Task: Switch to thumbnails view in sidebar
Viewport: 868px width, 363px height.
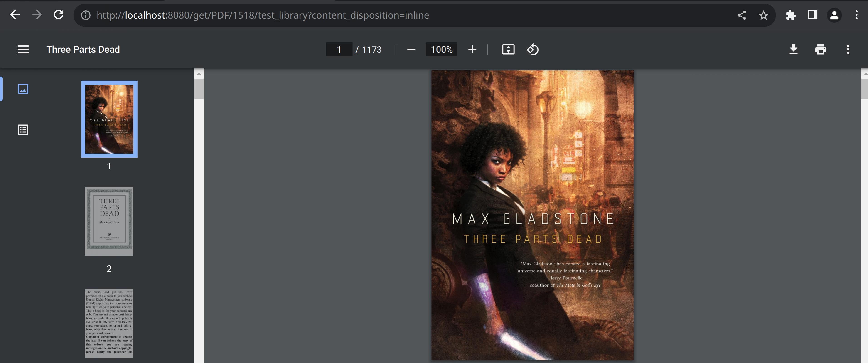Action: 23,89
